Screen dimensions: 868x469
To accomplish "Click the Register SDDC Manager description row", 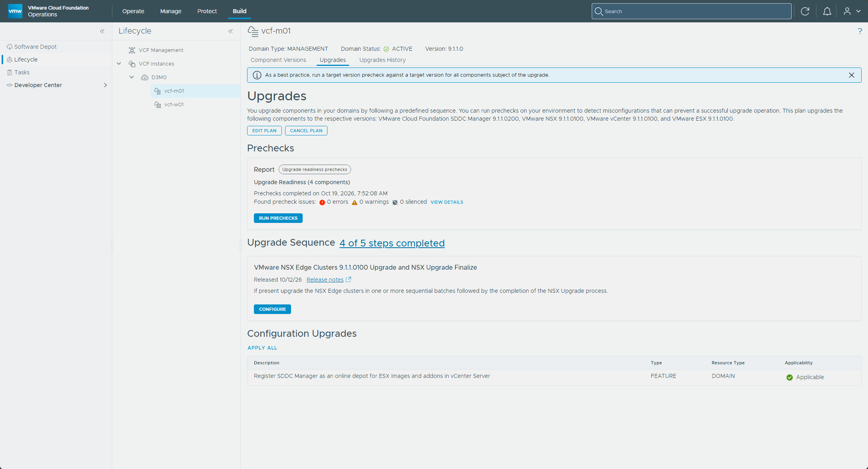I will pos(554,377).
